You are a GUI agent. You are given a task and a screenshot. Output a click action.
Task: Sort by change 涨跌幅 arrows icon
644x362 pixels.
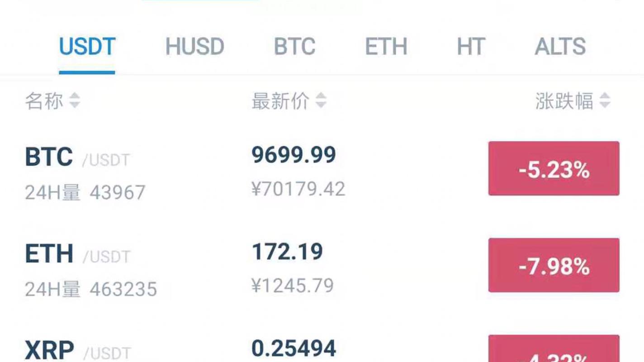click(605, 100)
